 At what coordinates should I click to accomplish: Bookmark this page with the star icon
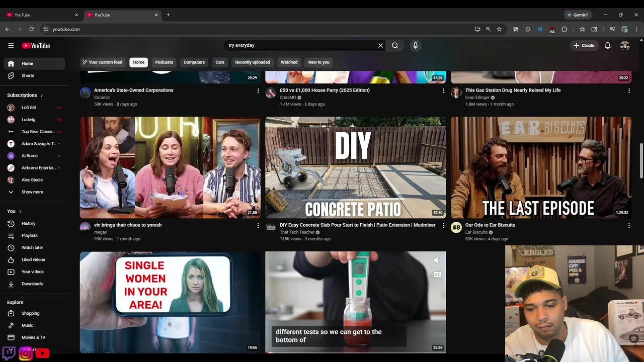pos(499,29)
